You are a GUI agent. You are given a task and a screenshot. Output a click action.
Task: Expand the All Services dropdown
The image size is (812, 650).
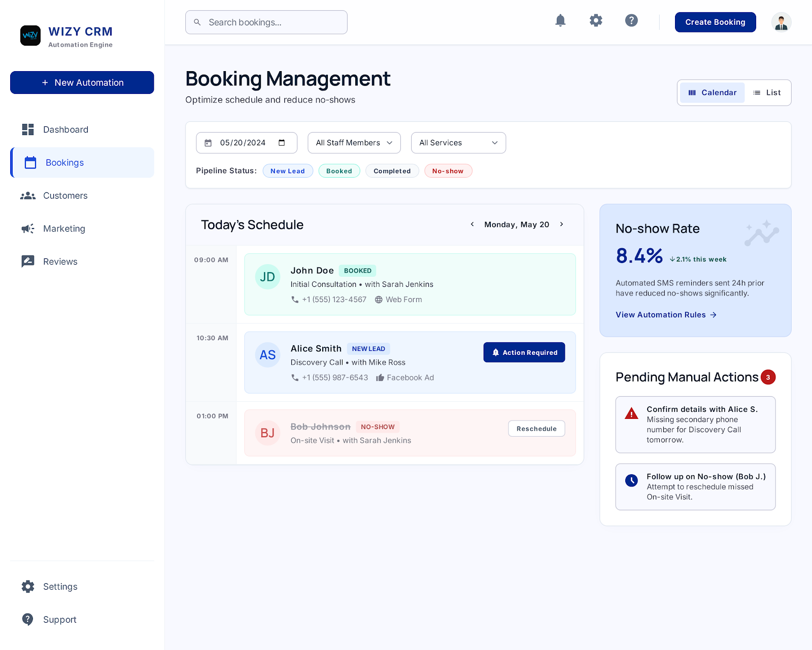[458, 143]
